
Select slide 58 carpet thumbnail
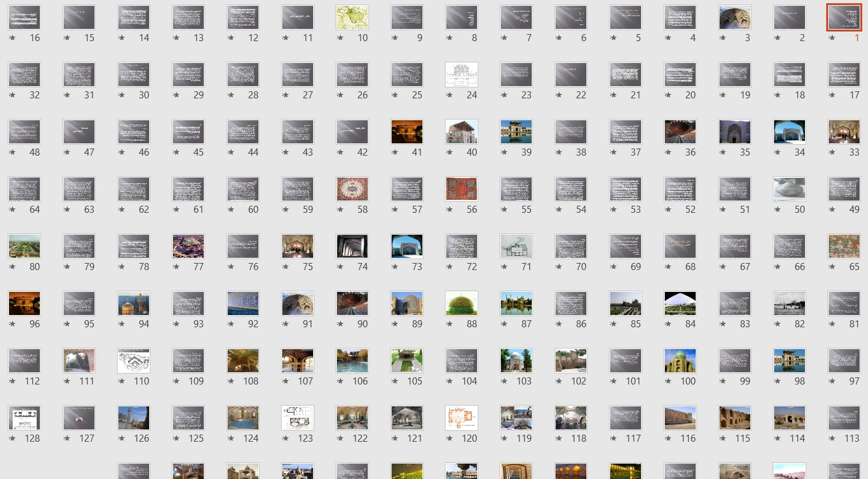[352, 189]
